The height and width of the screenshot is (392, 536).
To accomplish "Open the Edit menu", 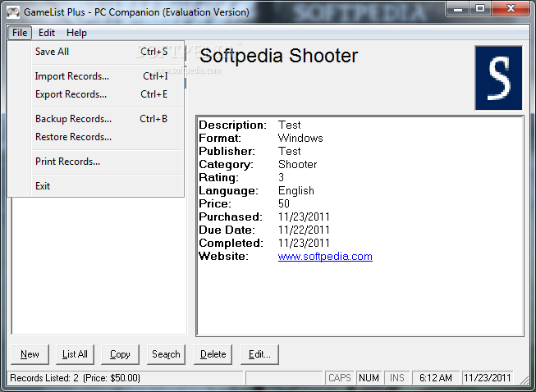I will (47, 33).
